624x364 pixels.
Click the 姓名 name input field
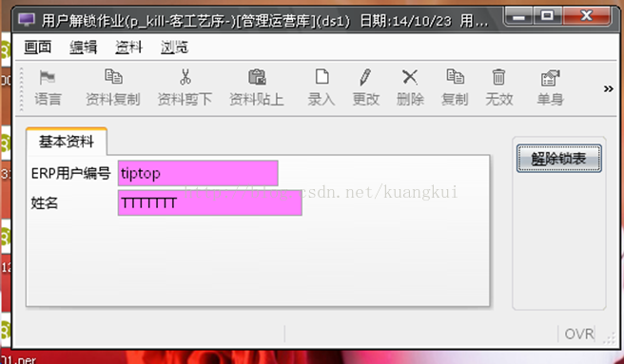coord(209,202)
